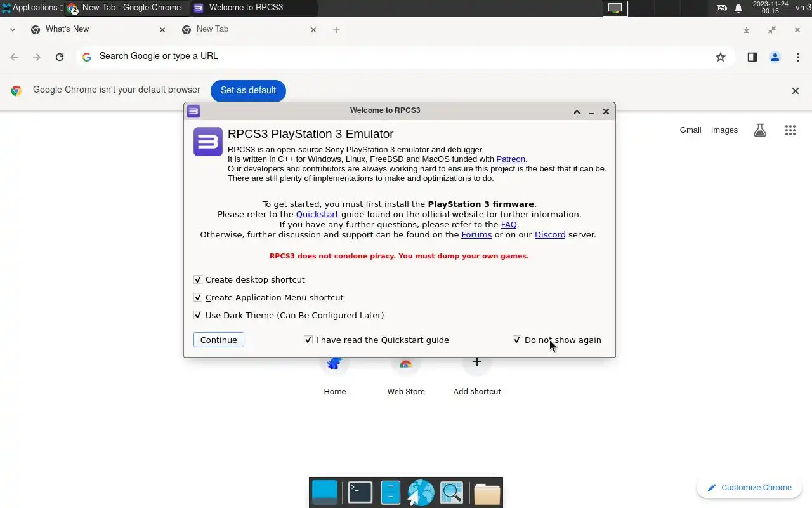
Task: Untick Create Application Menu shortcut
Action: pyautogui.click(x=198, y=297)
